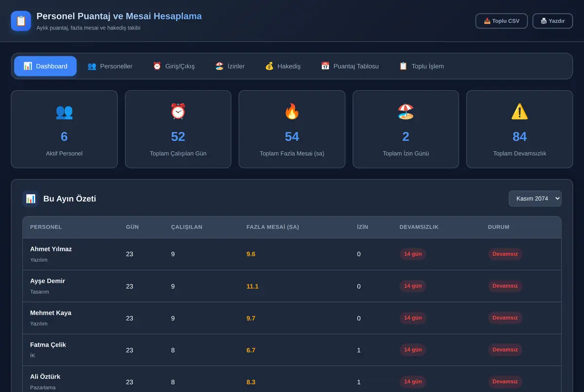Click the fire icon above Toplam Fazla Mesai

coord(292,112)
